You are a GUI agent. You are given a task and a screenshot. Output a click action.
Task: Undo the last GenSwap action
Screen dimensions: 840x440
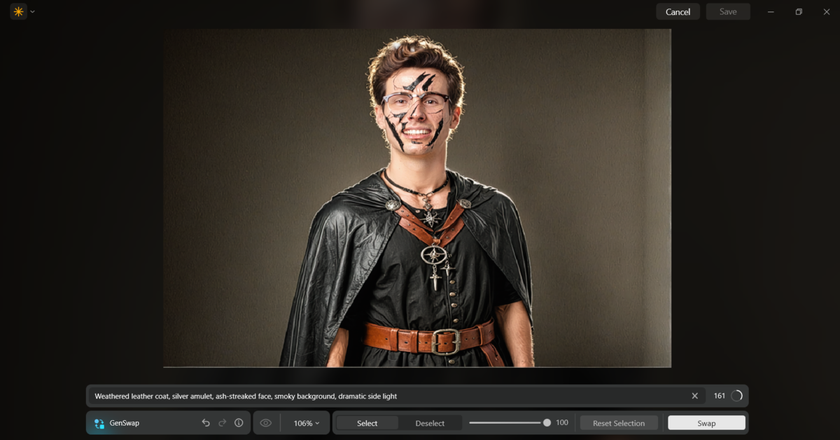pyautogui.click(x=206, y=423)
